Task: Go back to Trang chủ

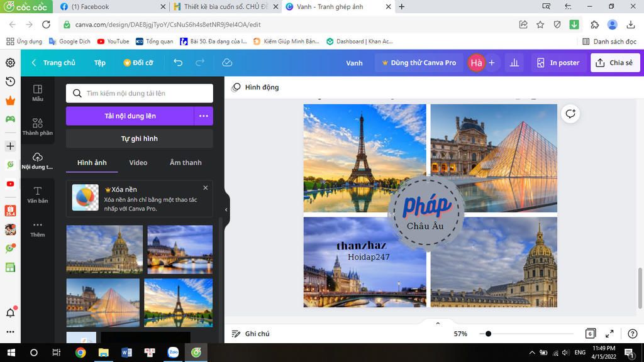Action: click(x=54, y=63)
